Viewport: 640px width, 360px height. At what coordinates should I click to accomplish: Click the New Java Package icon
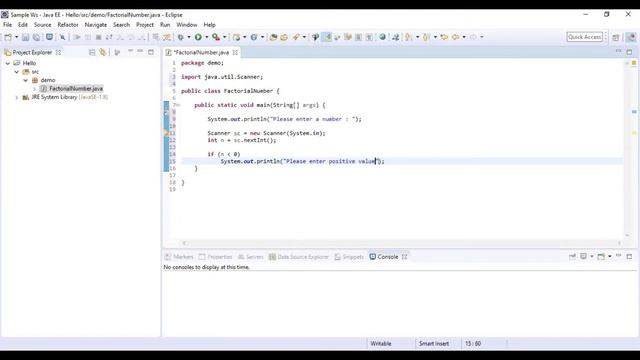point(236,37)
